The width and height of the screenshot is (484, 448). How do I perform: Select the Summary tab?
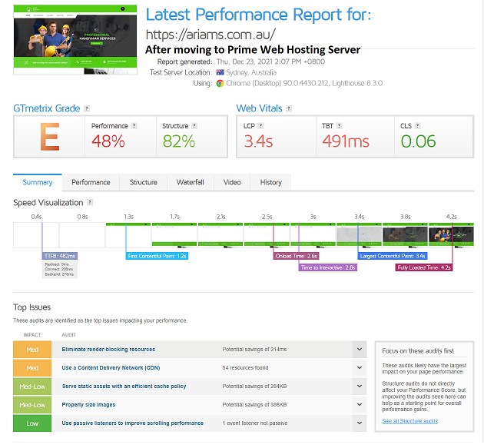click(38, 182)
